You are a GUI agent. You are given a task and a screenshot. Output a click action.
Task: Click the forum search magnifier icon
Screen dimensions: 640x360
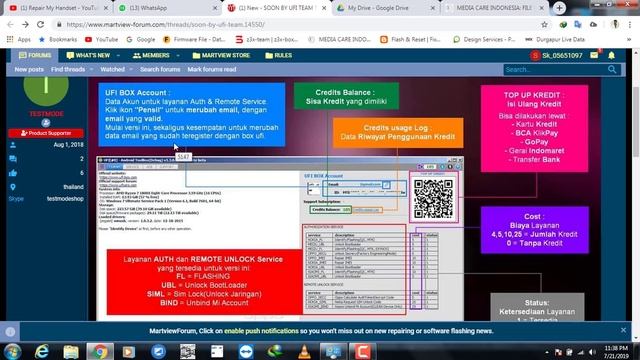tap(612, 70)
